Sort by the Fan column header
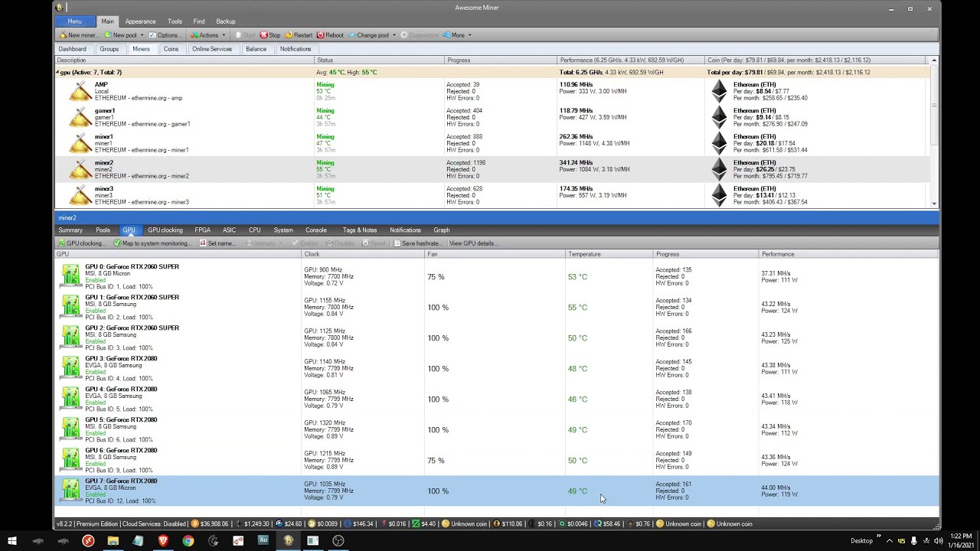Image resolution: width=980 pixels, height=551 pixels. tap(495, 254)
